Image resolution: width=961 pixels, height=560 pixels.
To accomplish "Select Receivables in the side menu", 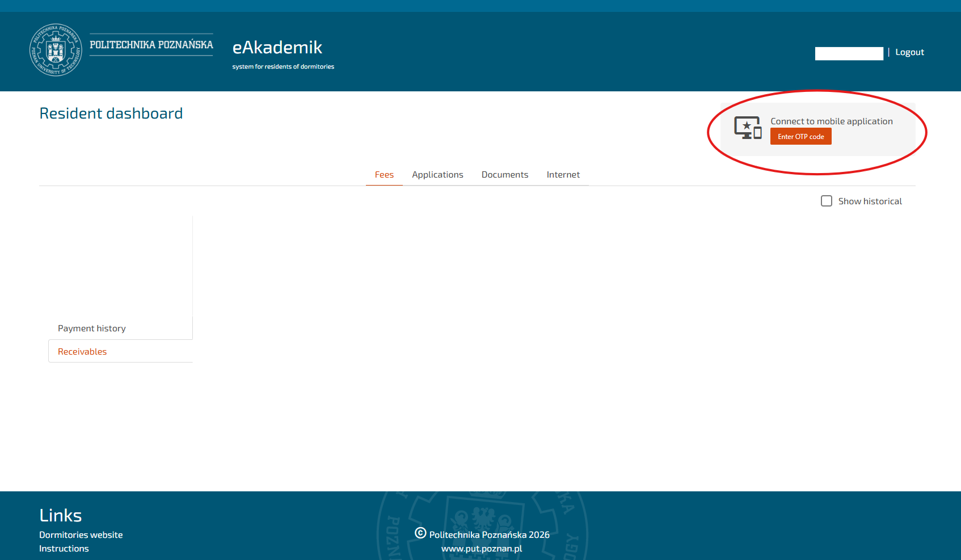I will click(82, 352).
